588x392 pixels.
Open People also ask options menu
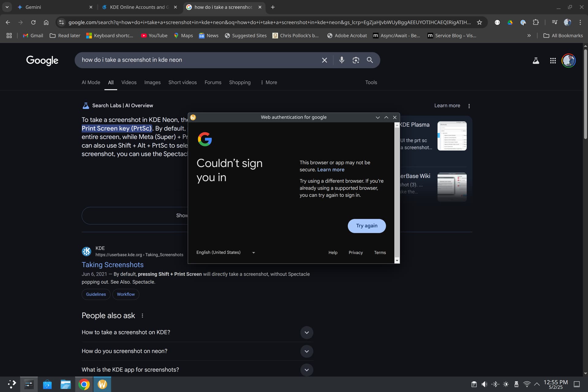click(x=142, y=315)
